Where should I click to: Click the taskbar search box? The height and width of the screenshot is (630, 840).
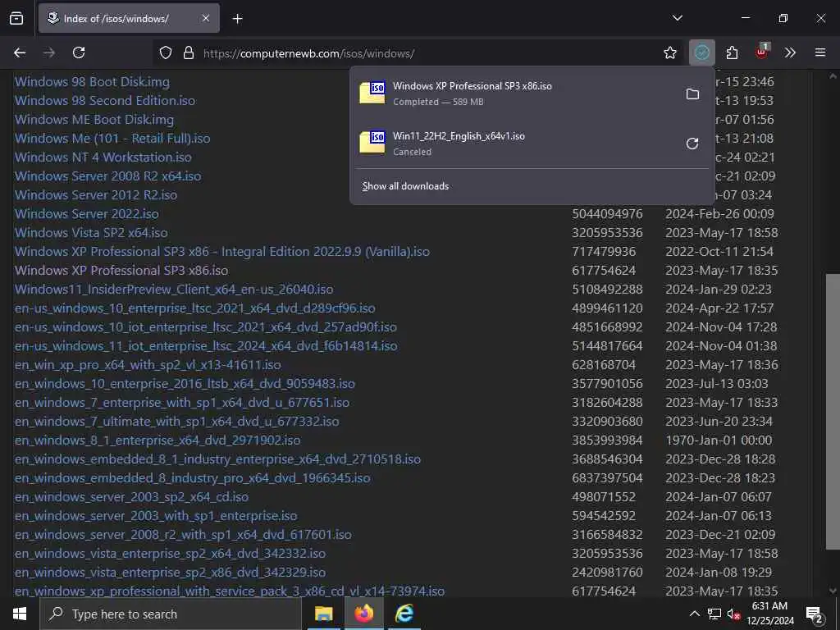pos(171,614)
